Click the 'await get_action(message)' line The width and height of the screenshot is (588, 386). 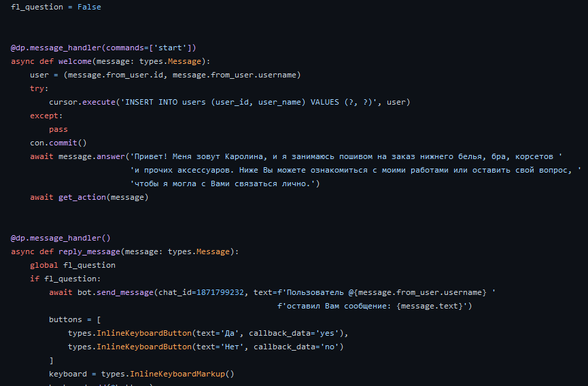(89, 198)
